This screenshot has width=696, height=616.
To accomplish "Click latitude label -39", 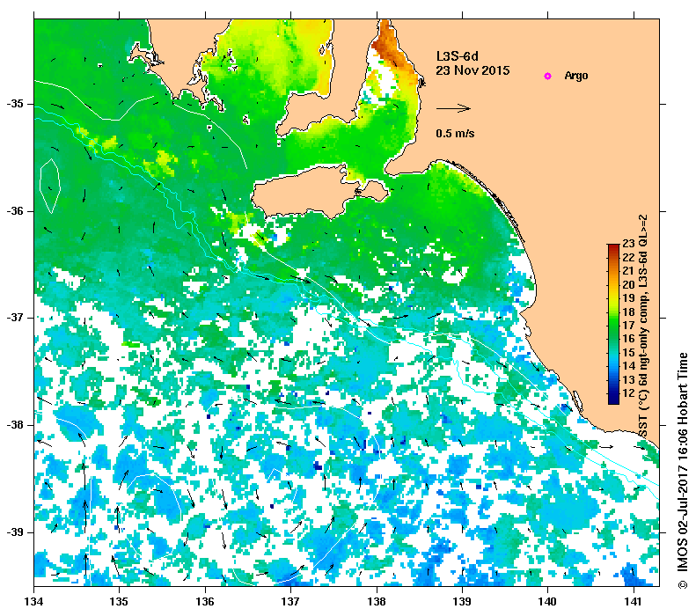I will (x=15, y=532).
